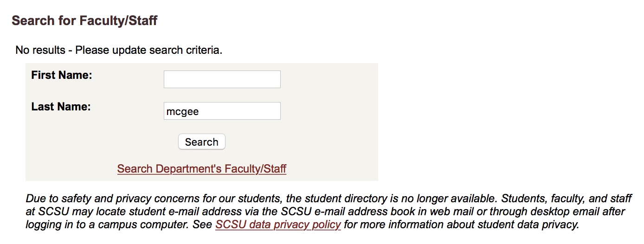Click the words 'safety and privacy concerns'
The image size is (644, 244).
pyautogui.click(x=122, y=199)
